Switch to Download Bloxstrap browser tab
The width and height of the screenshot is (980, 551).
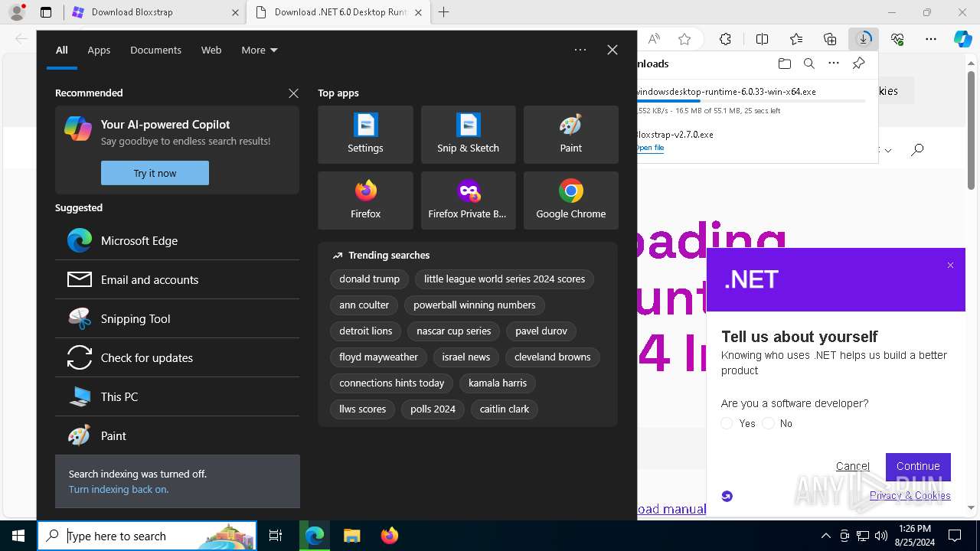pyautogui.click(x=153, y=12)
